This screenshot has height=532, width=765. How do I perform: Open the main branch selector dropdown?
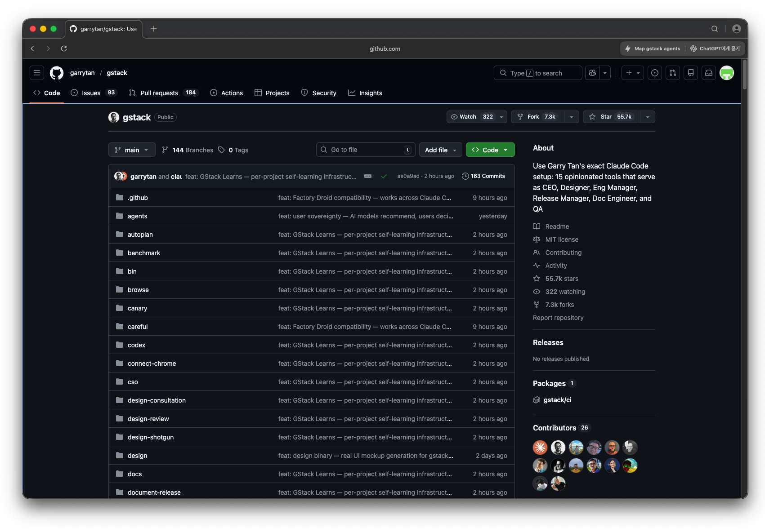pos(132,150)
